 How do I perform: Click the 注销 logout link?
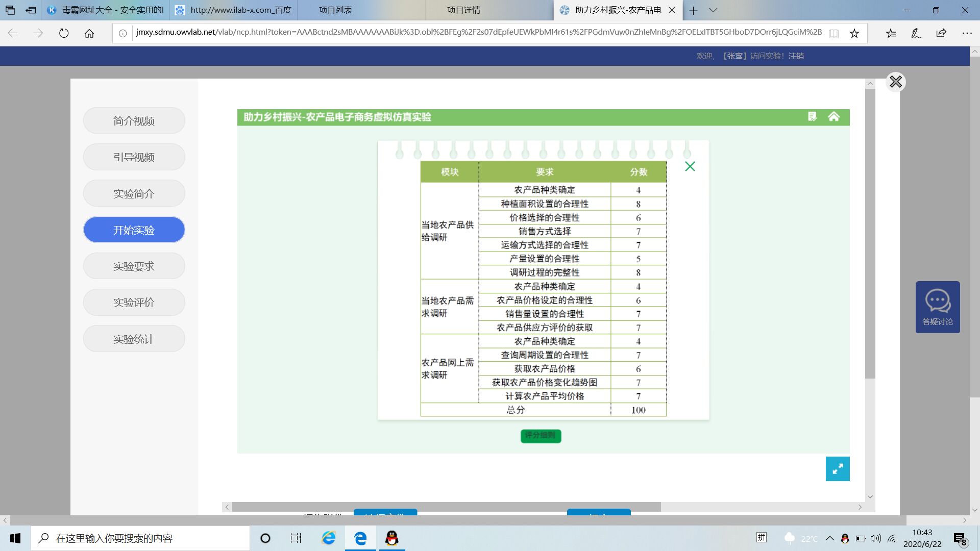pyautogui.click(x=796, y=56)
